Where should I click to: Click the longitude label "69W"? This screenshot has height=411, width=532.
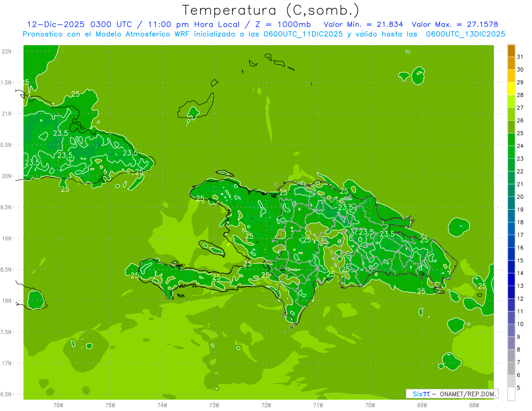point(422,405)
